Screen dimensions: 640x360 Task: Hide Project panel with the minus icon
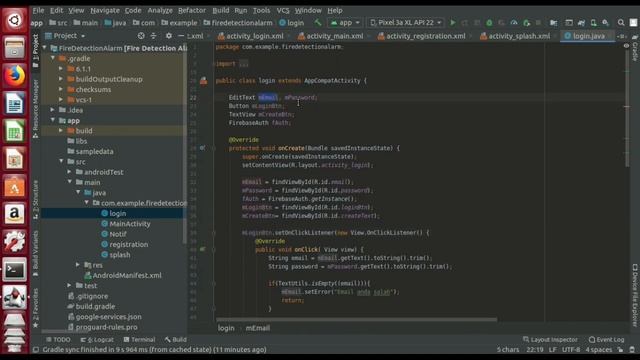(x=181, y=36)
